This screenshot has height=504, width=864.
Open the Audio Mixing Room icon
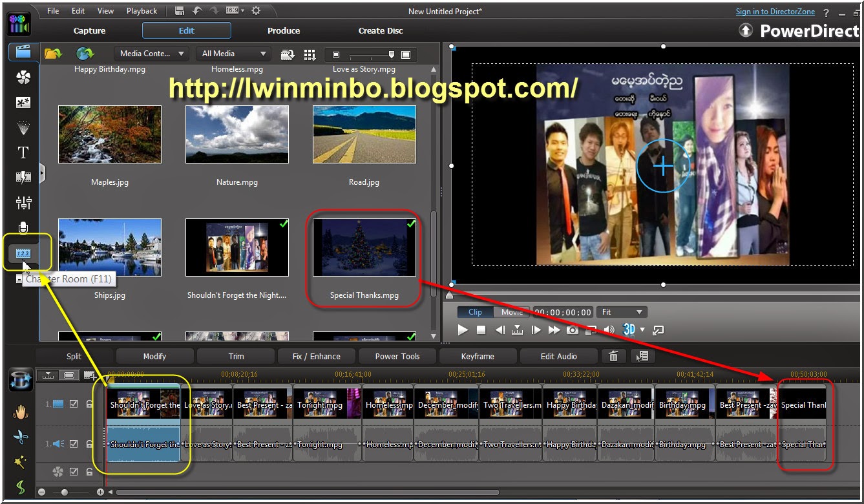coord(23,203)
